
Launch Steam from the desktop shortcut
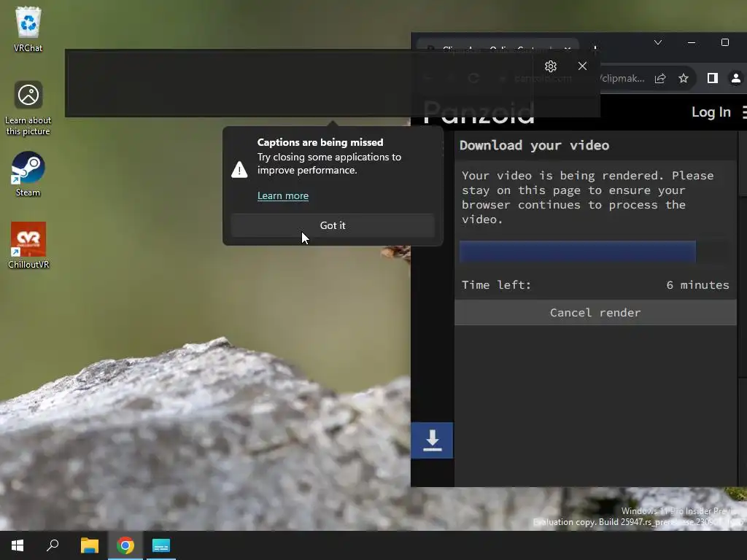(x=28, y=174)
